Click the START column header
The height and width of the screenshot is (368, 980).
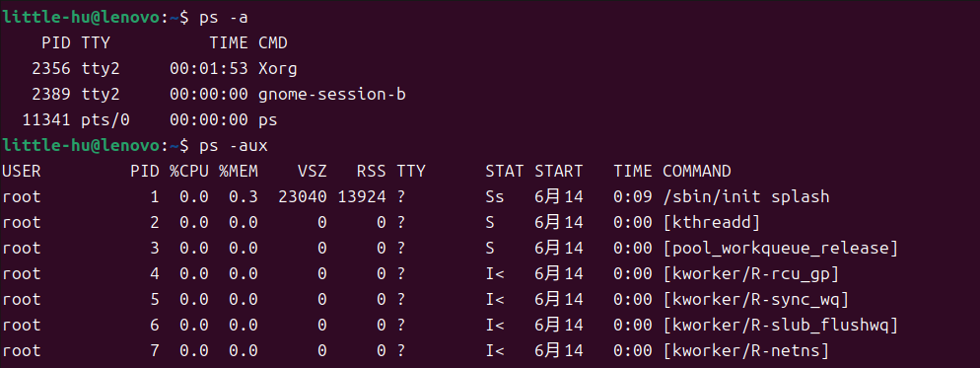[559, 172]
